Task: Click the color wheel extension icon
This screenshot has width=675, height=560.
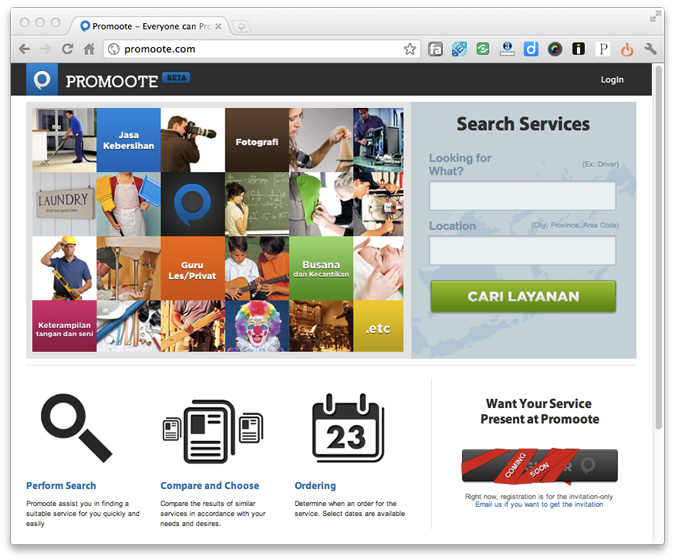Action: 555,50
